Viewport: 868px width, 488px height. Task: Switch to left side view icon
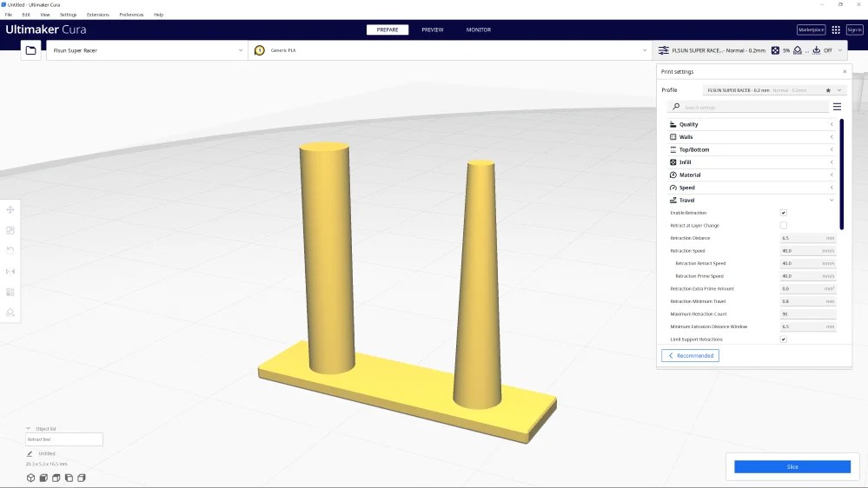tap(69, 478)
